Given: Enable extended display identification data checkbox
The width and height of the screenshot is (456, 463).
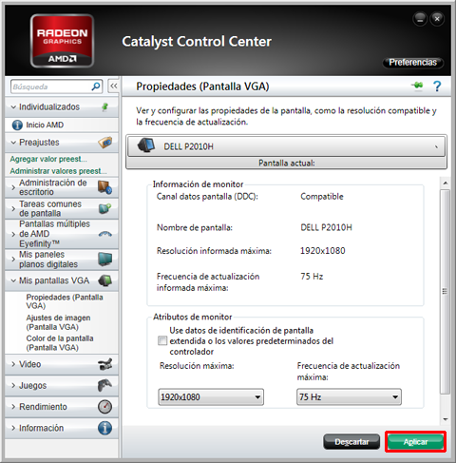Looking at the screenshot, I should (x=162, y=341).
